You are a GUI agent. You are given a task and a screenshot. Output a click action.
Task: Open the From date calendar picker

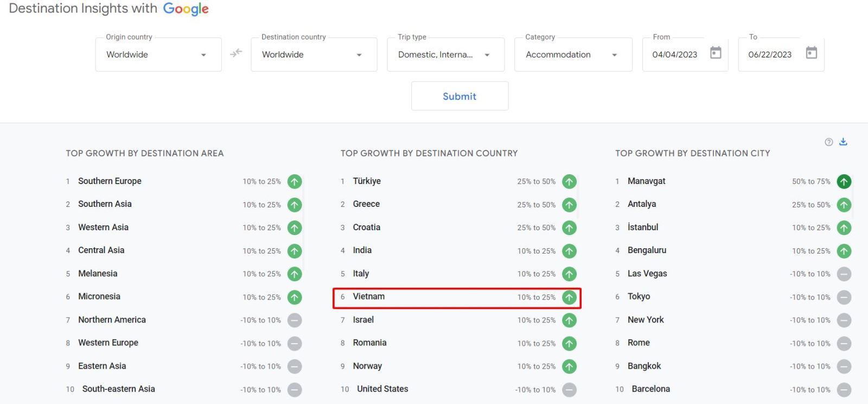point(716,53)
